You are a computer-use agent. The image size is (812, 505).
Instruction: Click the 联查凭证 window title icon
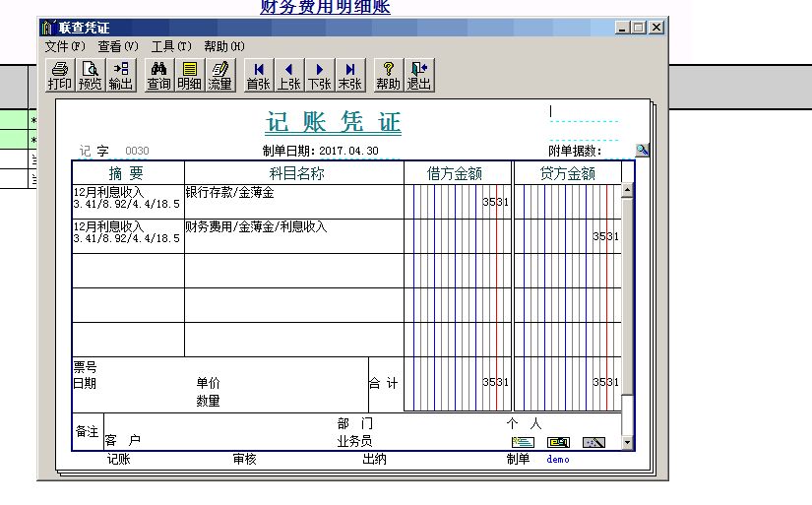48,27
